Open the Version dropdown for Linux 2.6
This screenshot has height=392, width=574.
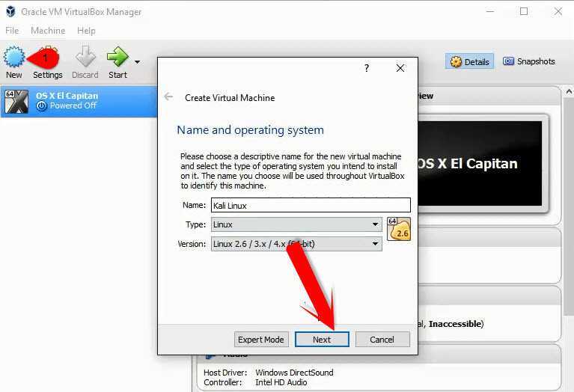296,244
